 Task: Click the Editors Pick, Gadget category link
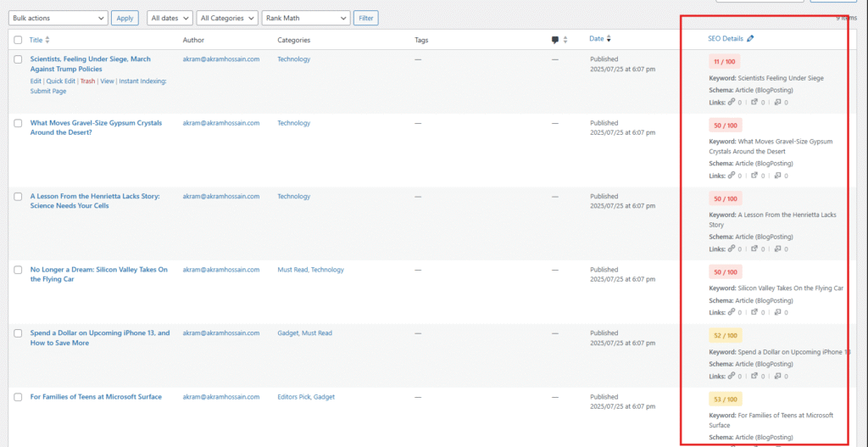[306, 397]
